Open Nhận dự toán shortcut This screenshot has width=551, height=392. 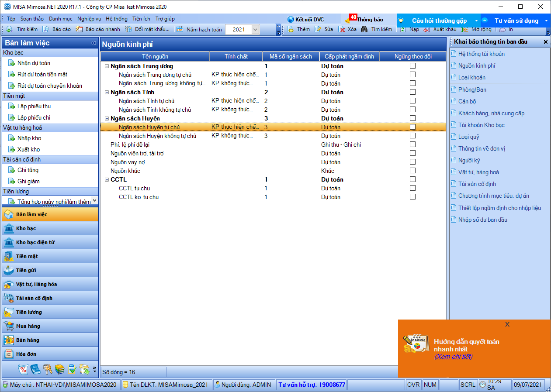[x=29, y=63]
